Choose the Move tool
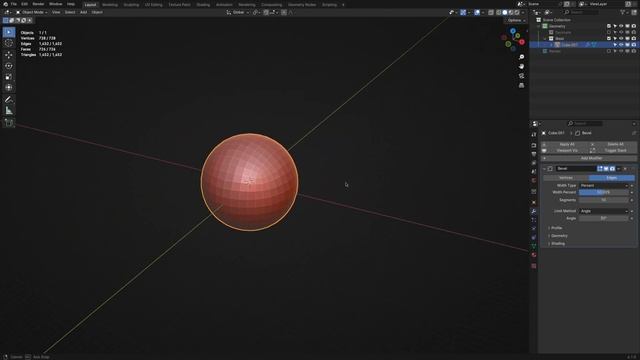Screen dimensions: 640x360 pos(9,55)
